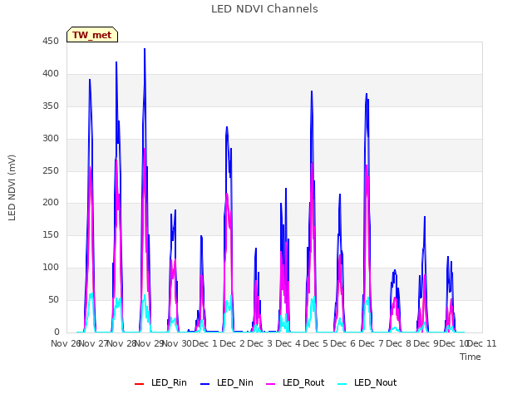Click the TW_met annotation label

click(x=92, y=35)
